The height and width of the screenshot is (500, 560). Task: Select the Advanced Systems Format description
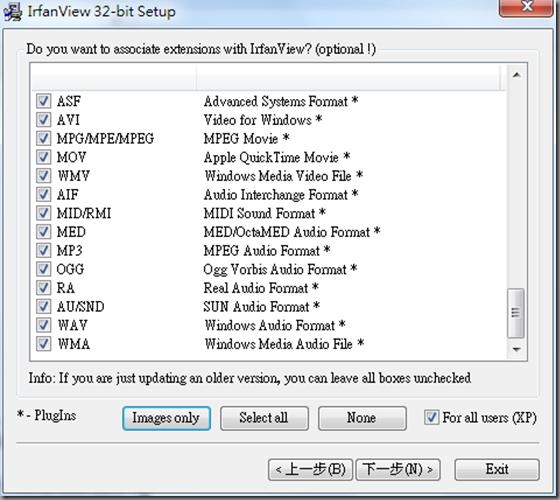[281, 101]
